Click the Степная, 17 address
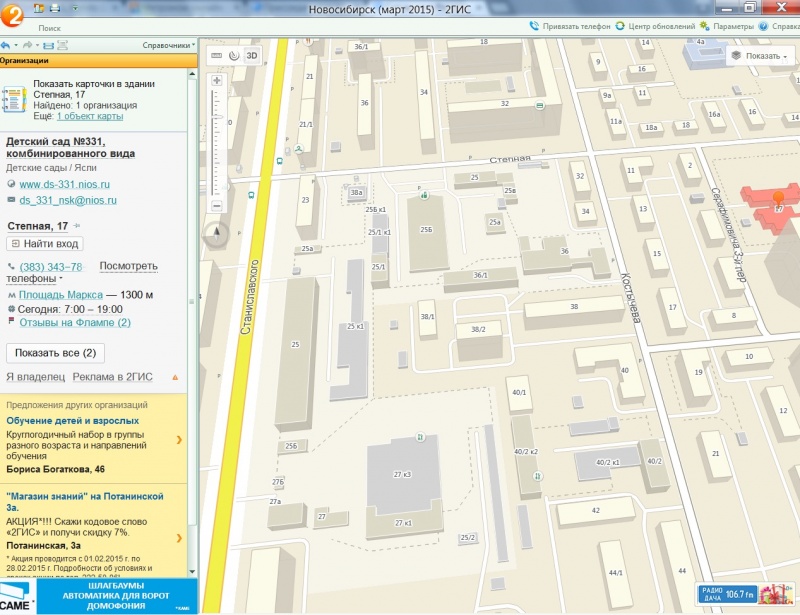Image resolution: width=800 pixels, height=615 pixels. tap(37, 226)
